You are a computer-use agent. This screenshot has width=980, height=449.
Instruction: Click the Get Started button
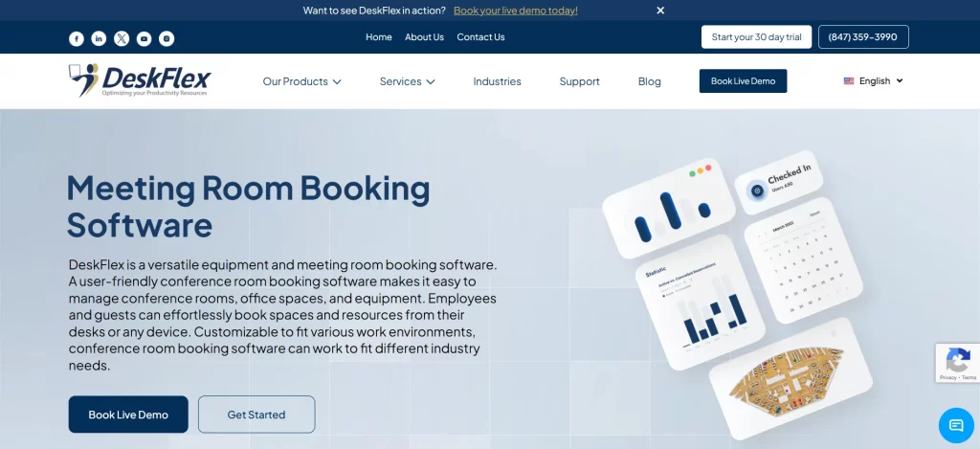coord(256,414)
